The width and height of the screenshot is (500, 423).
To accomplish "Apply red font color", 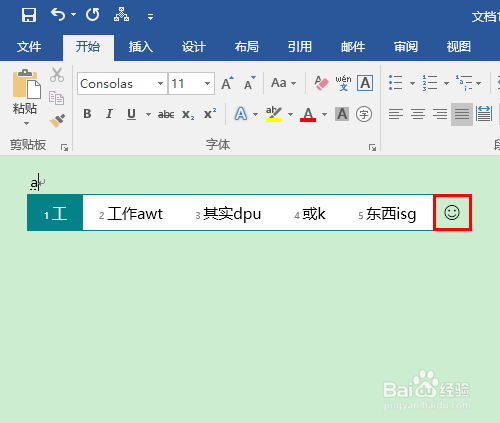I will [x=308, y=114].
